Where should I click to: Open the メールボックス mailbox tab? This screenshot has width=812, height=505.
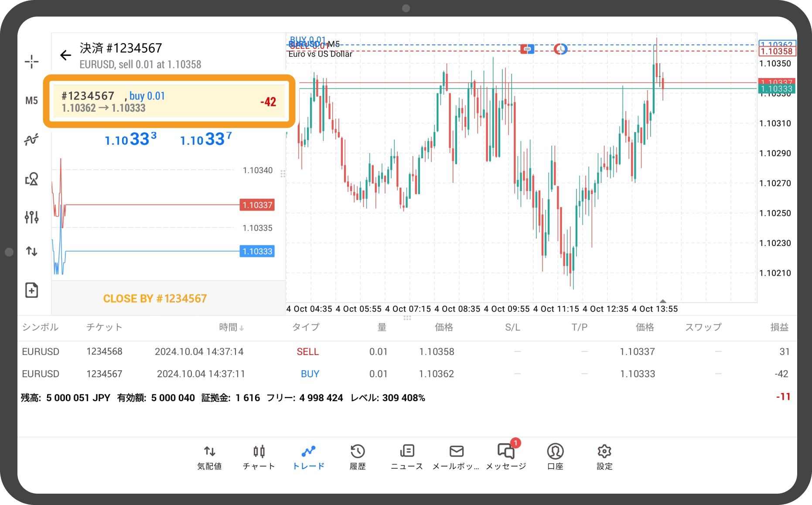(x=456, y=457)
